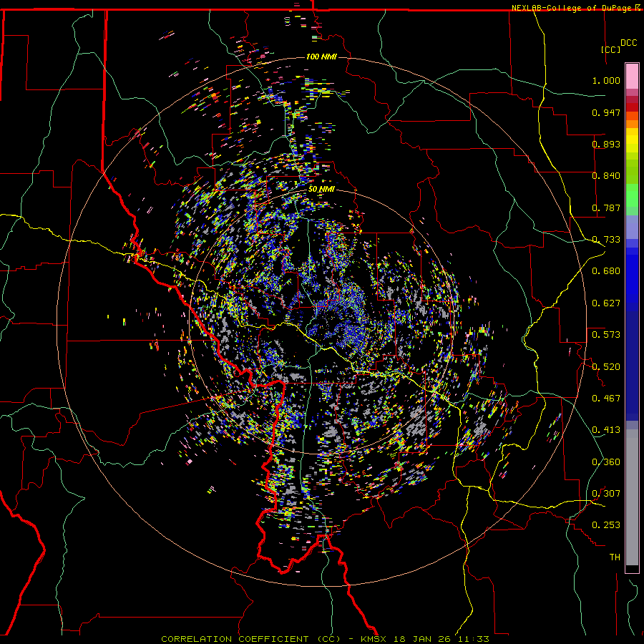Click the 0.947 scale value
The width and height of the screenshot is (644, 644).
coord(606,112)
